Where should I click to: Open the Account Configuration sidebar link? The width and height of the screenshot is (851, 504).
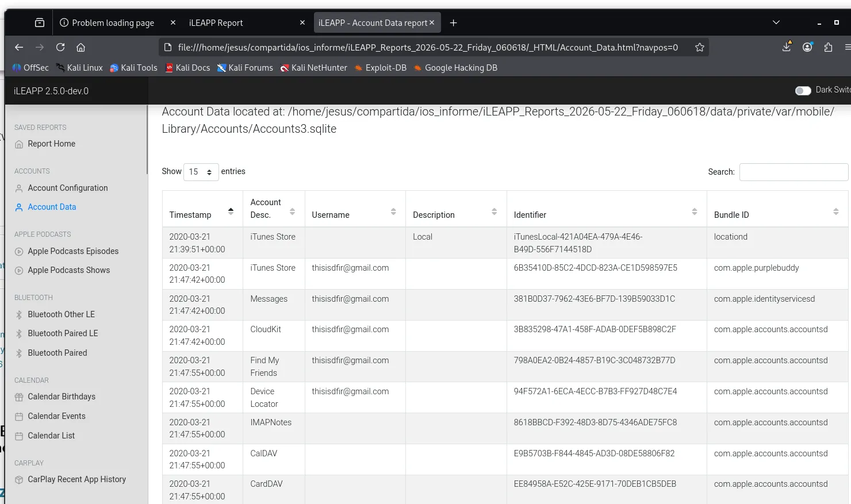click(x=68, y=188)
